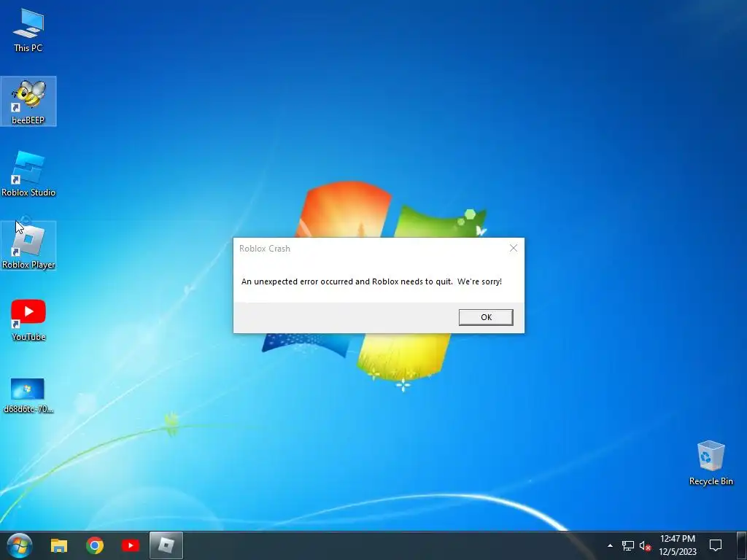Select the Roblox Player desktop shortcut

(28, 246)
